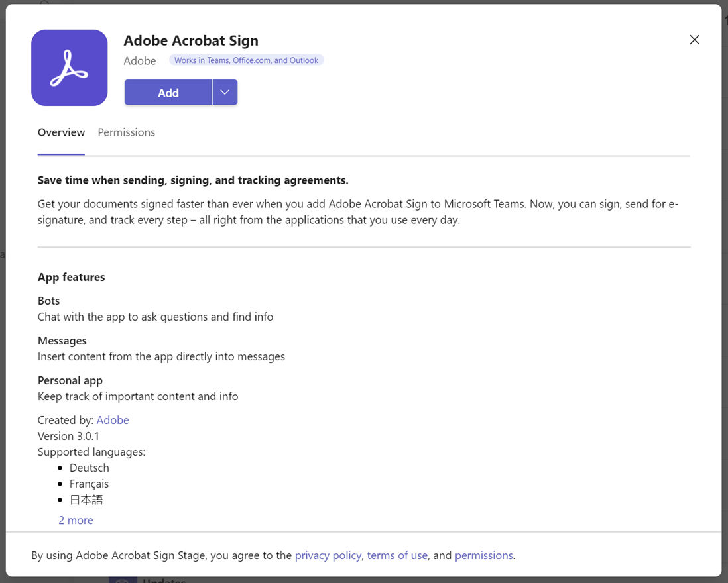
Task: Click the 'Get your documents signed faster' paragraph
Action: (x=358, y=212)
